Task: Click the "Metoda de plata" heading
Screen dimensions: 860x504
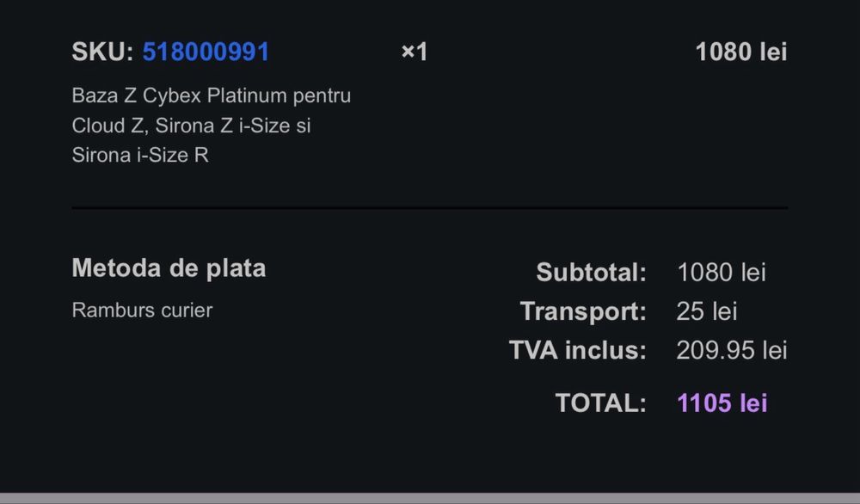Action: 169,268
